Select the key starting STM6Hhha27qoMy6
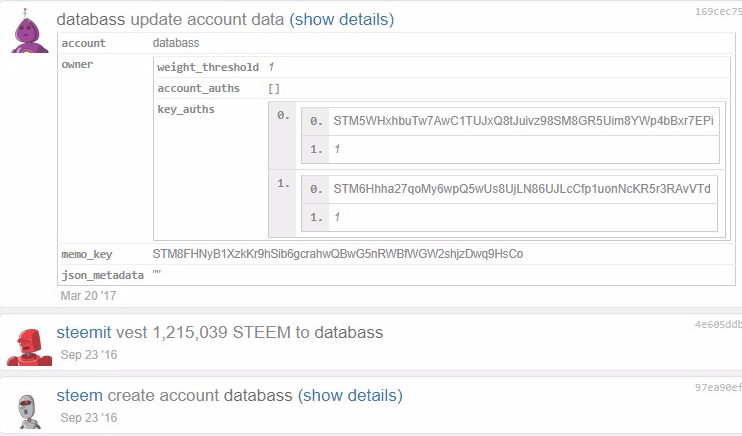742x436 pixels. pyautogui.click(x=522, y=189)
